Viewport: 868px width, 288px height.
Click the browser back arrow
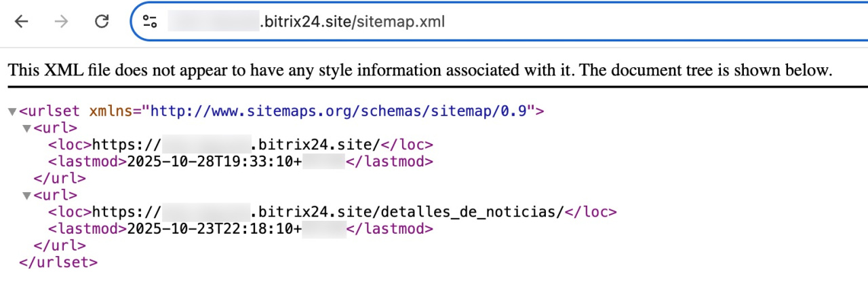tap(22, 22)
